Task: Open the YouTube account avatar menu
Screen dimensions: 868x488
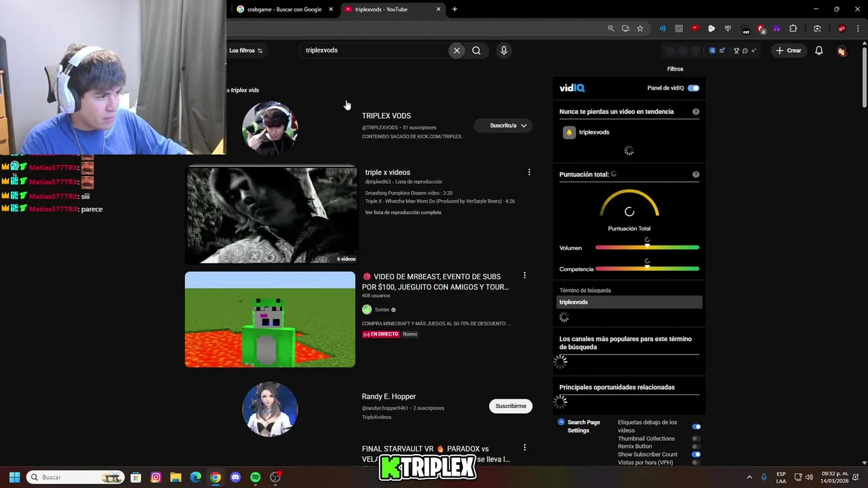Action: (x=842, y=51)
